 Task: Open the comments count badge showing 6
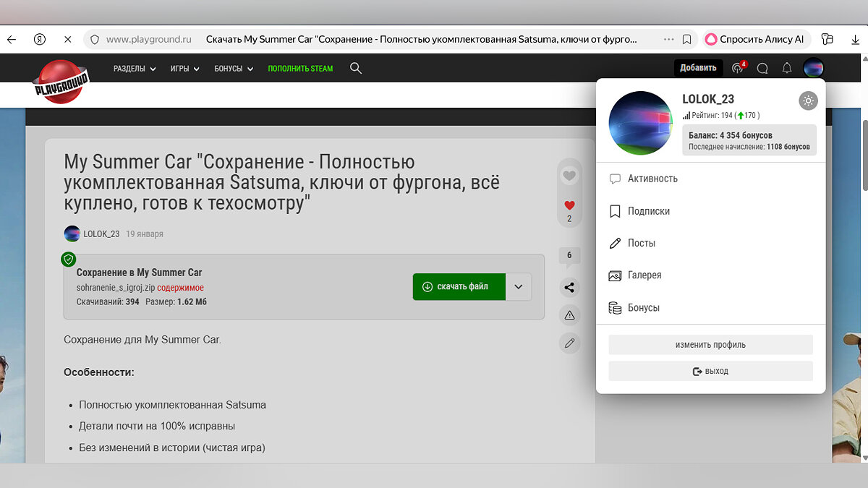(x=569, y=257)
